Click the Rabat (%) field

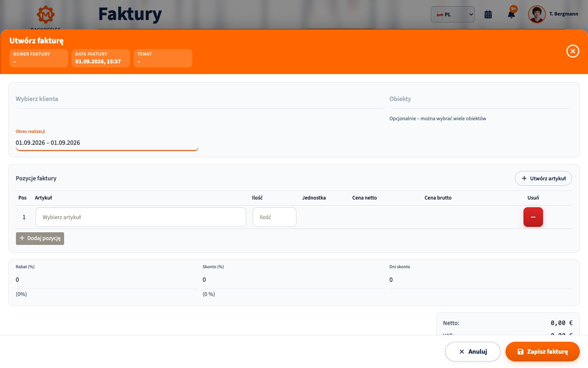[x=107, y=280]
